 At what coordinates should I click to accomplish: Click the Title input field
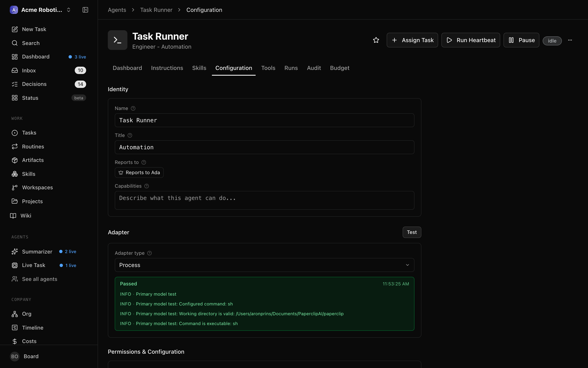(264, 147)
